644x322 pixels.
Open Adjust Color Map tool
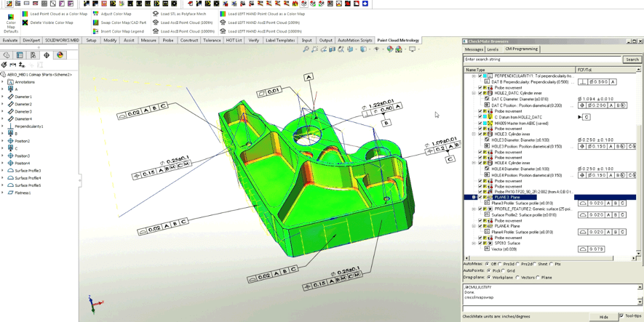pos(112,14)
